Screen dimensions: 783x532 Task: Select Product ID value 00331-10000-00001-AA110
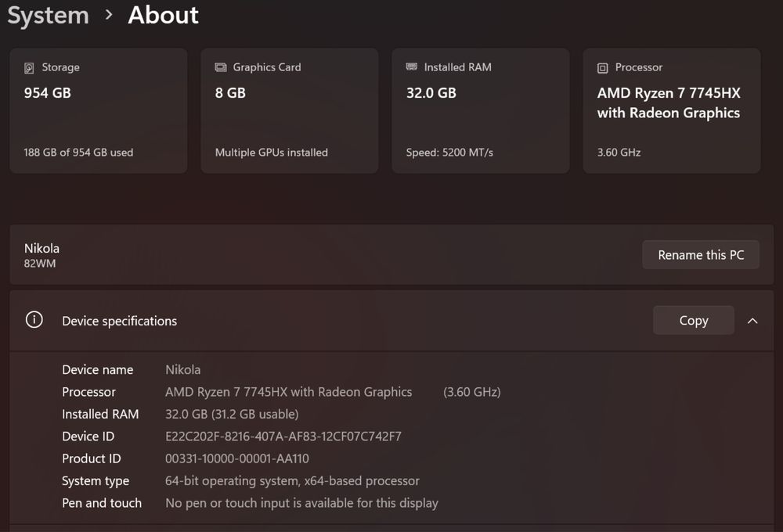237,458
